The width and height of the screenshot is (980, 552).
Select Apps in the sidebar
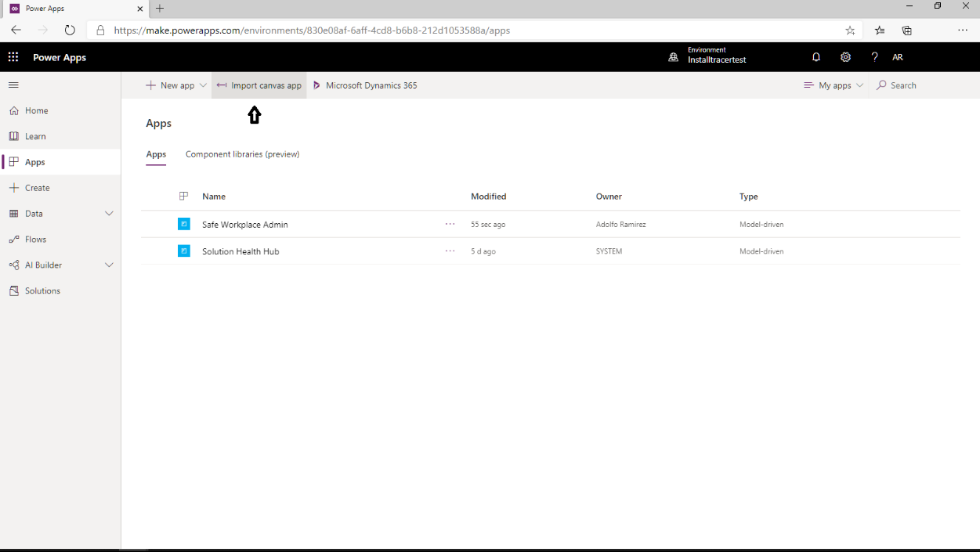(x=60, y=162)
